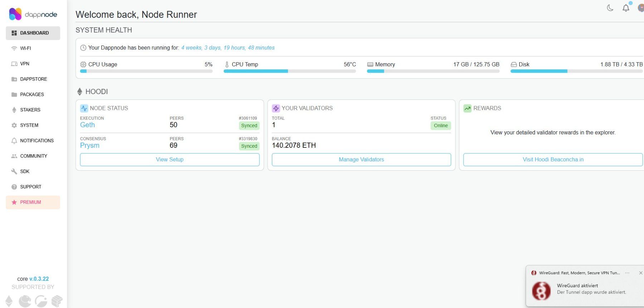This screenshot has height=308, width=644.
Task: Click the CPU Temp progress bar
Action: (x=290, y=71)
